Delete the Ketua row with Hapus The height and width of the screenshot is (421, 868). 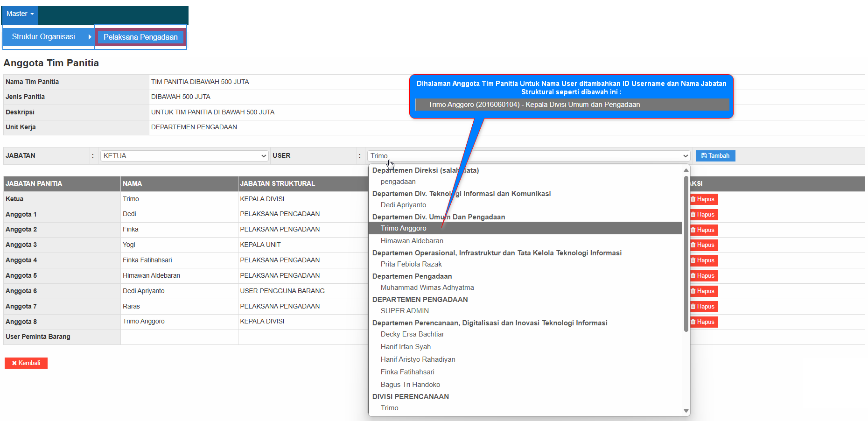(x=703, y=199)
